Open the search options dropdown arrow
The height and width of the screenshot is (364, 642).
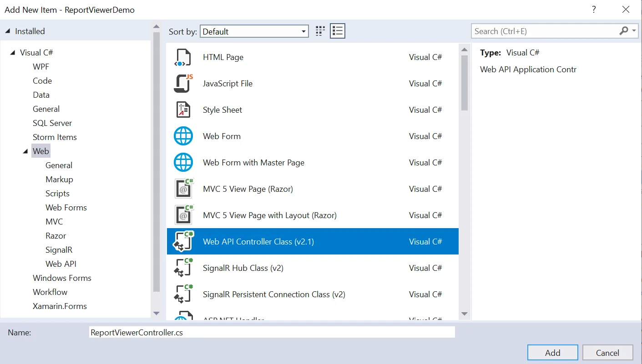click(634, 31)
